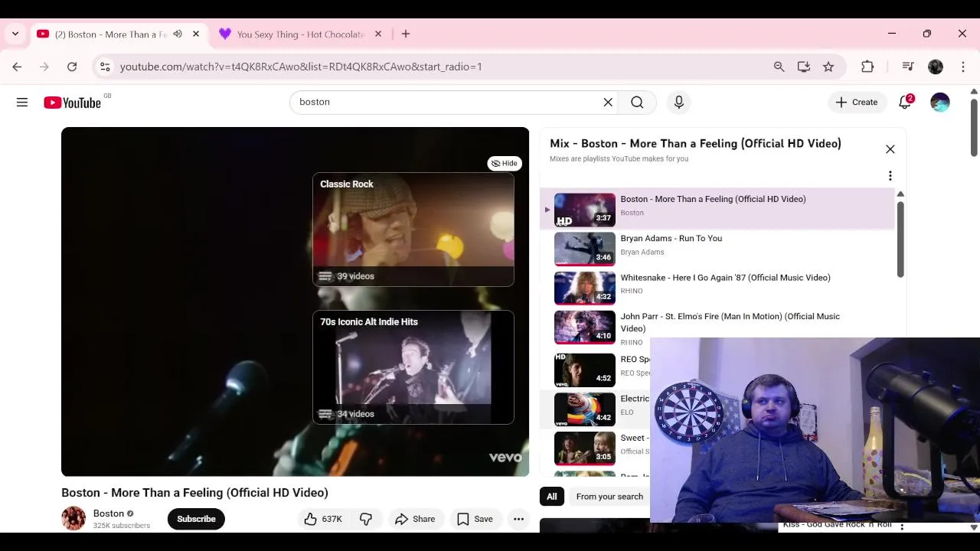Viewport: 980px width, 551px height.
Task: Clear the search box text
Action: tap(608, 102)
